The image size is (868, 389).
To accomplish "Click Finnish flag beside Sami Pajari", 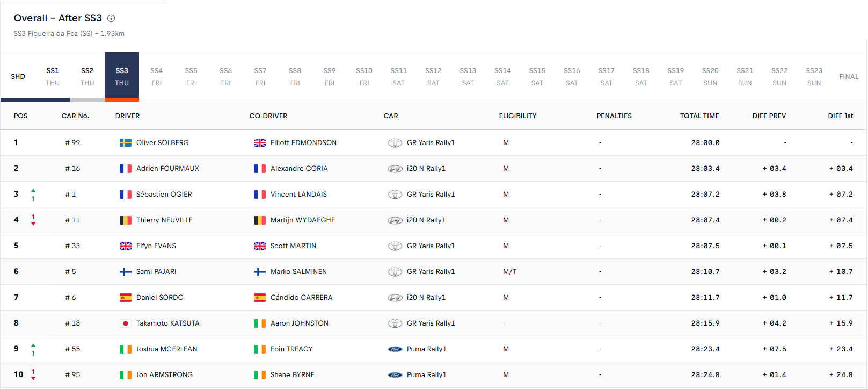I will pos(126,272).
